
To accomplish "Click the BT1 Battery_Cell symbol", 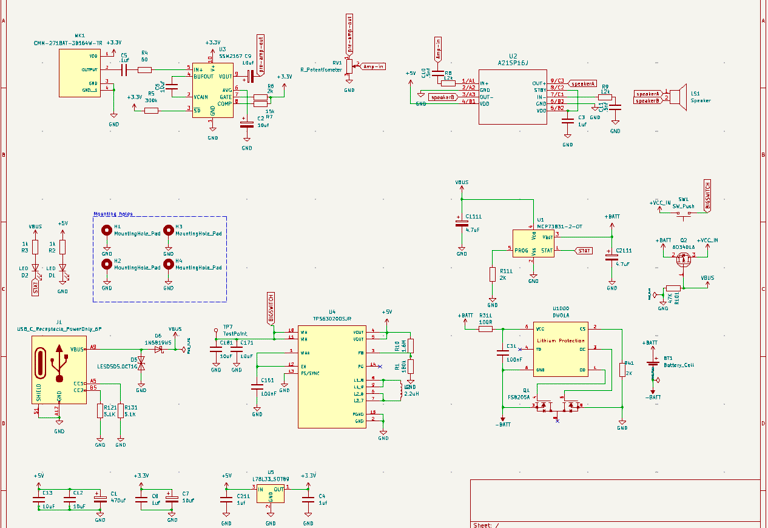I will coord(652,363).
